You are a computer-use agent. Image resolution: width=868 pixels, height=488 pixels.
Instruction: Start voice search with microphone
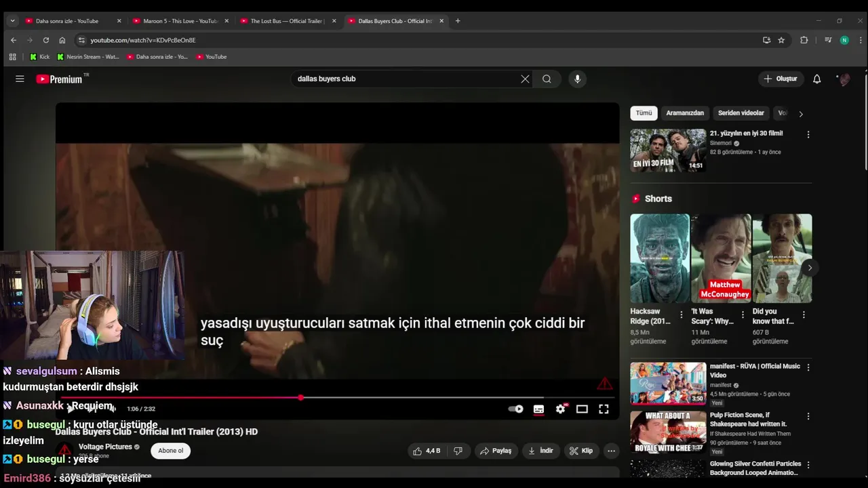[x=577, y=79]
